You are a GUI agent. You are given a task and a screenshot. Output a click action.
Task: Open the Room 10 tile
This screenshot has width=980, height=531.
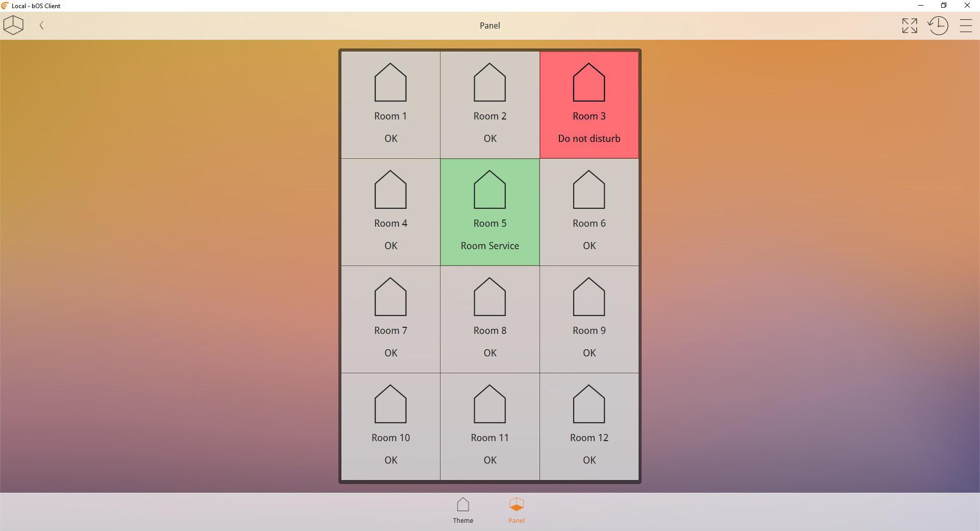[390, 426]
